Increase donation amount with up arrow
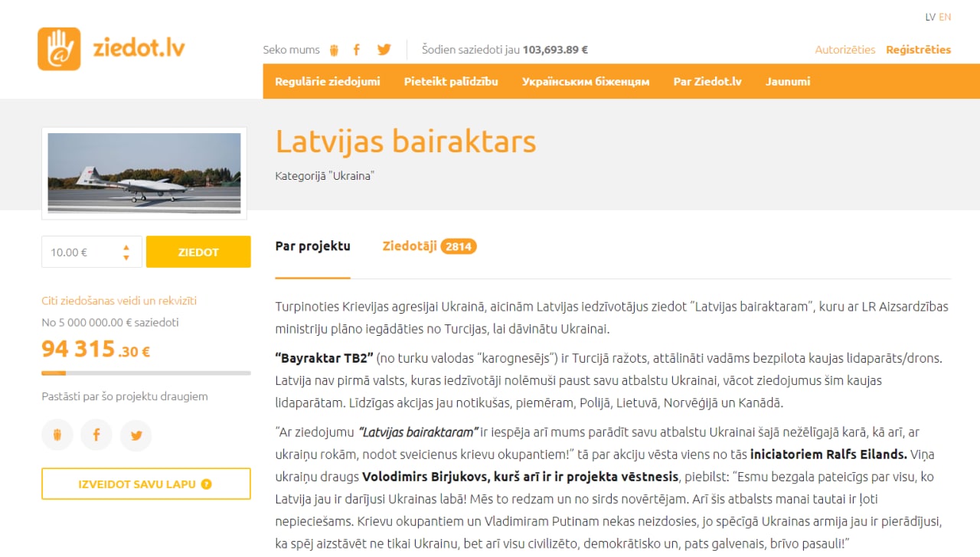980x557 pixels. 126,247
